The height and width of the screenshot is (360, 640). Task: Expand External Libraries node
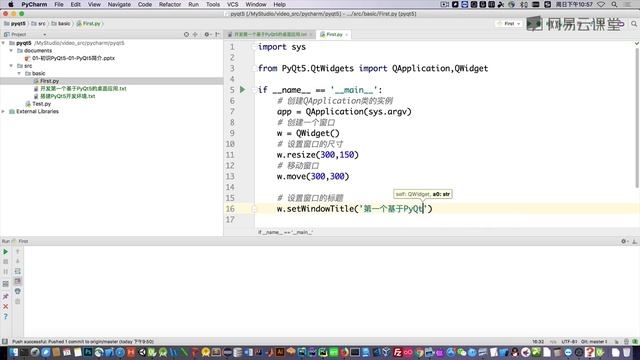(x=4, y=111)
